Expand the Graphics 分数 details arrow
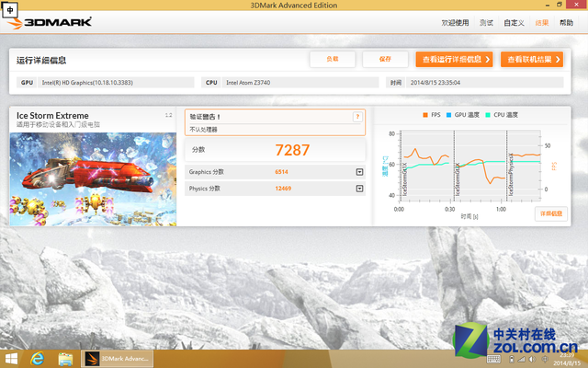The height and width of the screenshot is (368, 588). pos(359,172)
